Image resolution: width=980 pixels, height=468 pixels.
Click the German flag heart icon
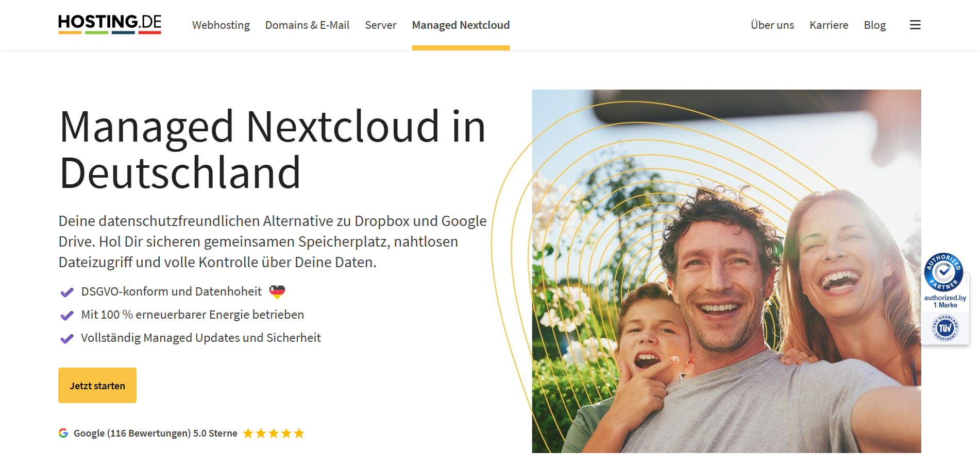(x=277, y=292)
